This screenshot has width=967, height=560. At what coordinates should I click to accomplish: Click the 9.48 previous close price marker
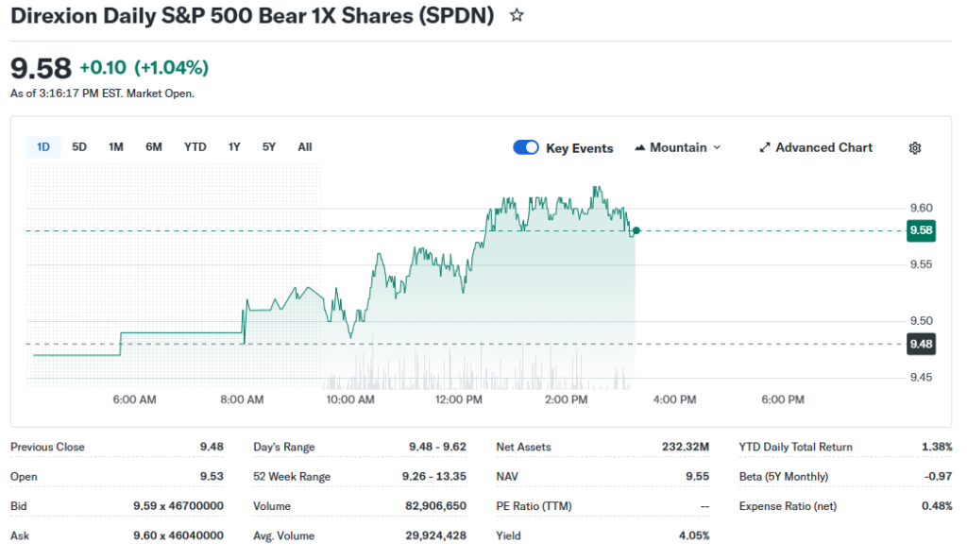click(920, 344)
